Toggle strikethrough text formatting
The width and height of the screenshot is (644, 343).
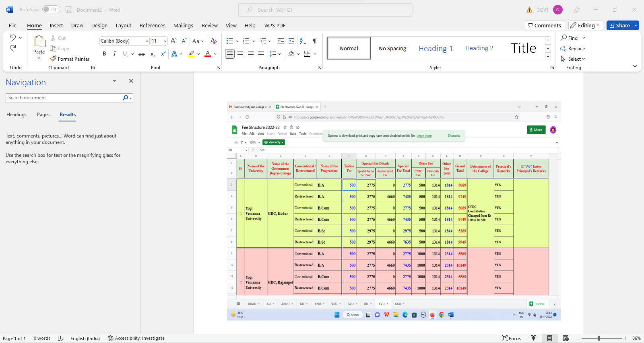tap(142, 54)
